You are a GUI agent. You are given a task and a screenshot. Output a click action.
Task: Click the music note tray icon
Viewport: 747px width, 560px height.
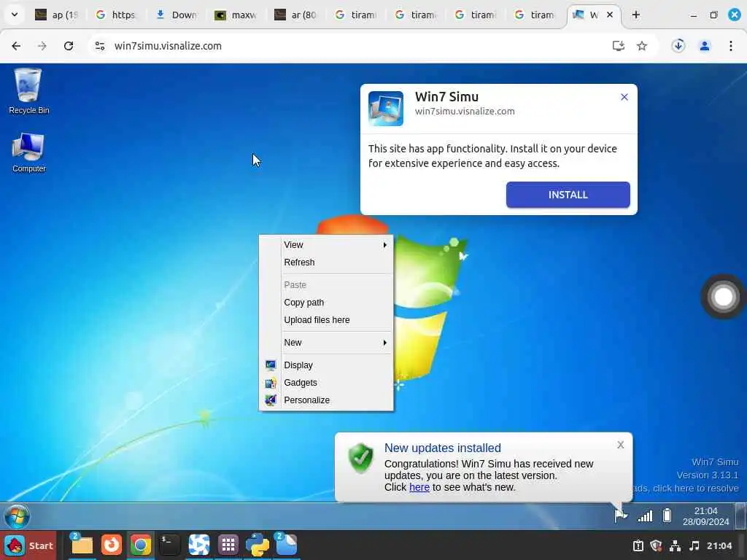pos(694,545)
